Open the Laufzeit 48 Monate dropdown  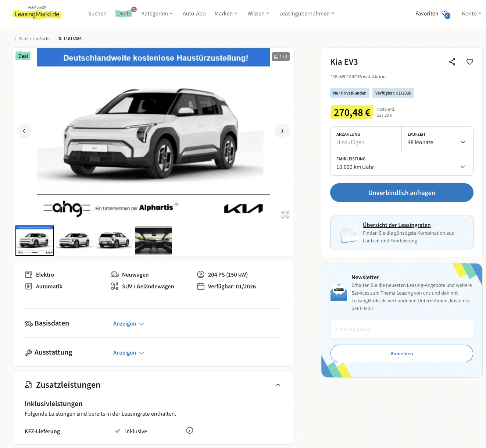point(437,139)
